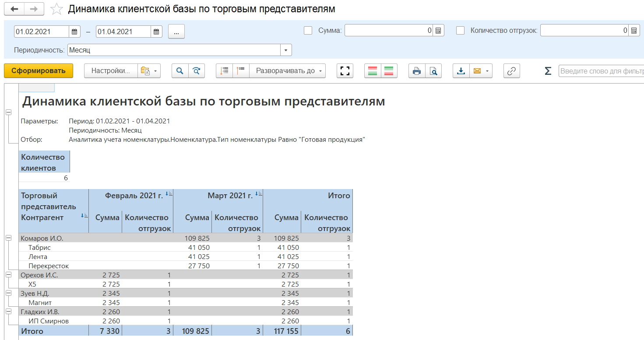The image size is (644, 340).
Task: Collapse the Комаров И.О. group
Action: click(x=8, y=238)
